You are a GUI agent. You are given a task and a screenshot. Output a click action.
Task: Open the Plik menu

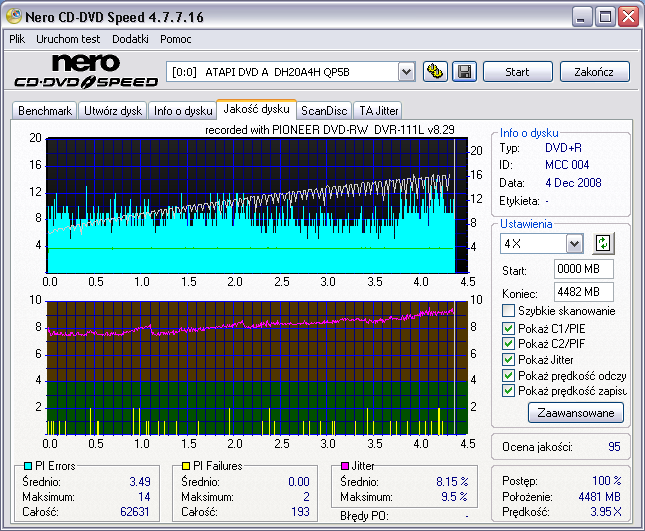coord(17,39)
